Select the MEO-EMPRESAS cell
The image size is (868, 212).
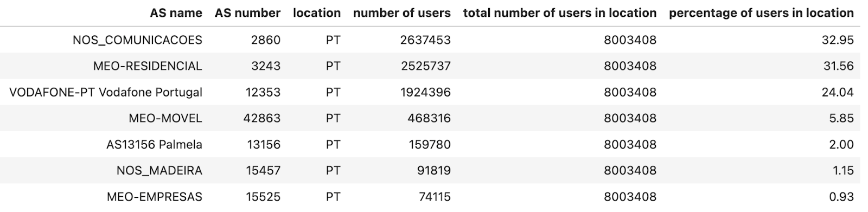coord(155,197)
